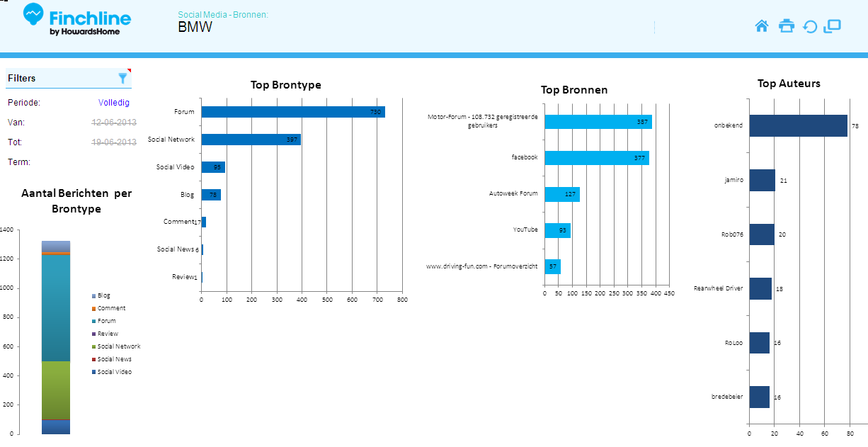Refresh the dashboard with the reload icon

click(810, 27)
